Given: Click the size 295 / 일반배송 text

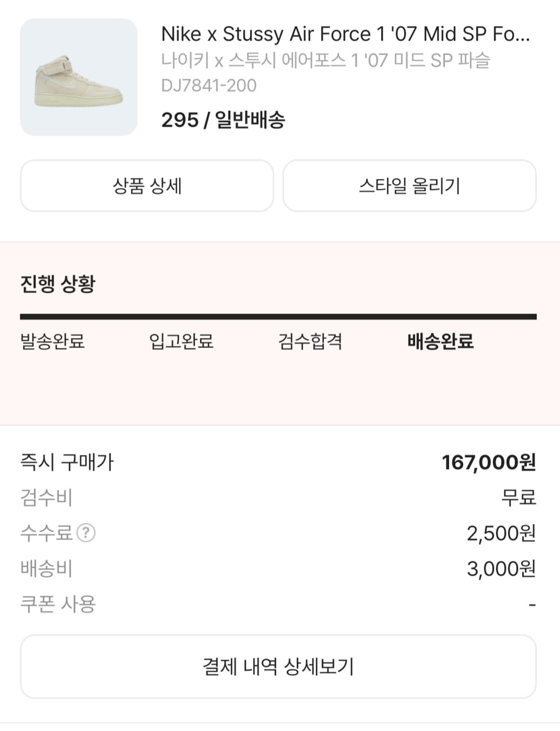Looking at the screenshot, I should click(x=223, y=120).
